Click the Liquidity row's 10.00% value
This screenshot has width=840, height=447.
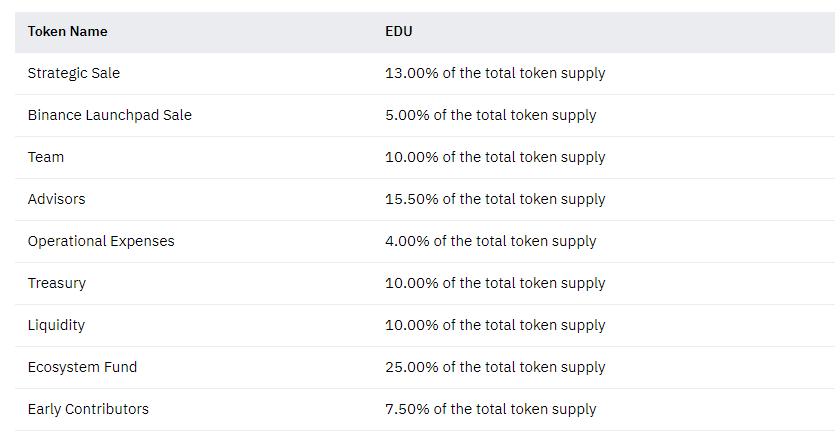click(495, 325)
